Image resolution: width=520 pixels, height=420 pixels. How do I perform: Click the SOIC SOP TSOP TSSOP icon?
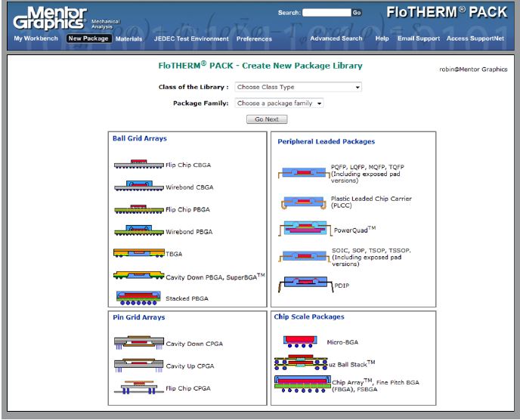point(304,255)
